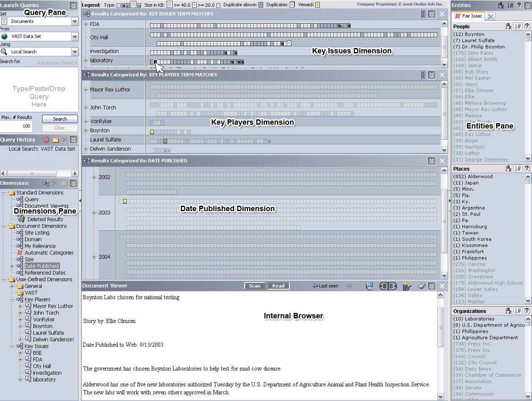Image resolution: width=532 pixels, height=401 pixels.
Task: Toggle Scan mode in Document Viewer
Action: [x=254, y=286]
